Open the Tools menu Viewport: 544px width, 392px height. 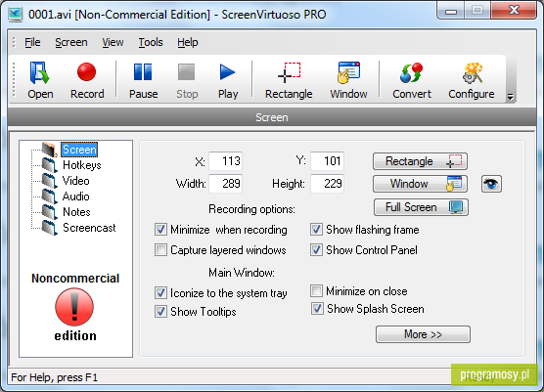(151, 42)
